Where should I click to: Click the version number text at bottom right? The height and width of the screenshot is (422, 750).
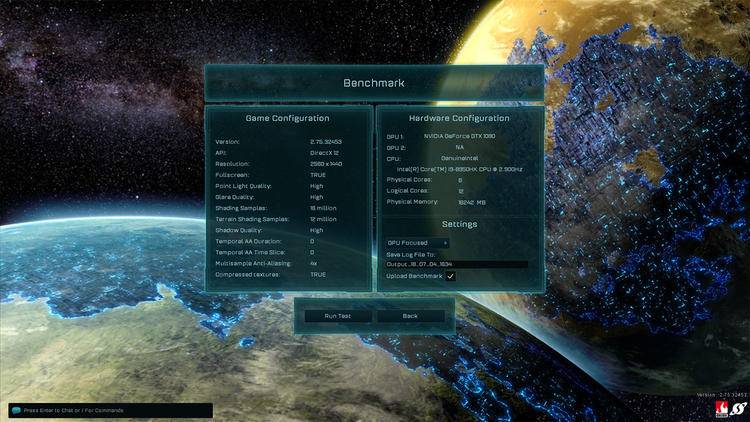coord(720,396)
